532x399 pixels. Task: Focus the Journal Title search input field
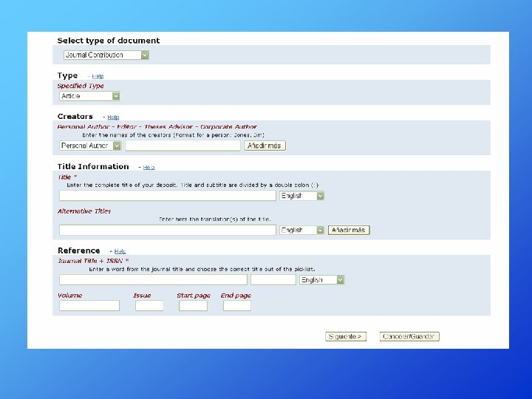(x=153, y=280)
